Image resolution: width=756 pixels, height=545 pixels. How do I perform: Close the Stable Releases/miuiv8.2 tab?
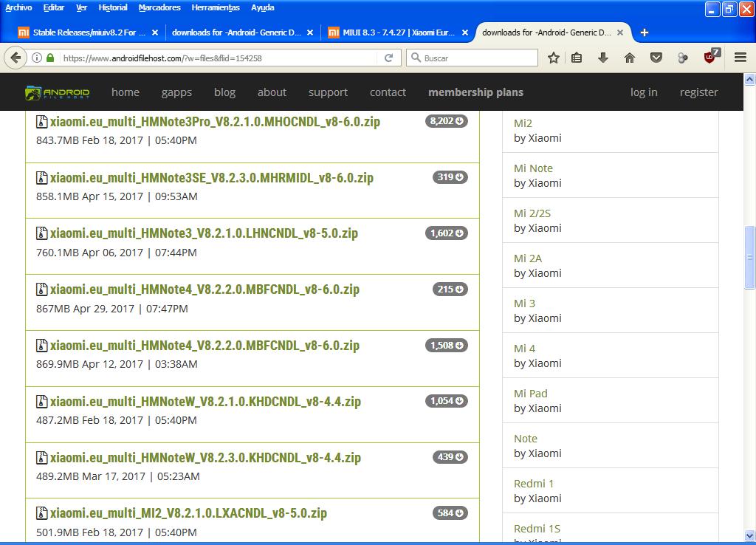[155, 32]
